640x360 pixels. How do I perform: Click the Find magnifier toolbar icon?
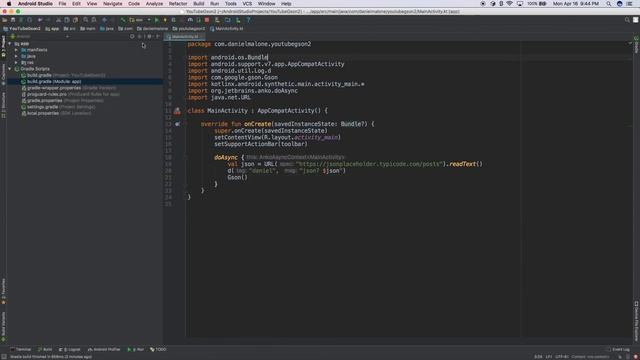click(x=86, y=20)
